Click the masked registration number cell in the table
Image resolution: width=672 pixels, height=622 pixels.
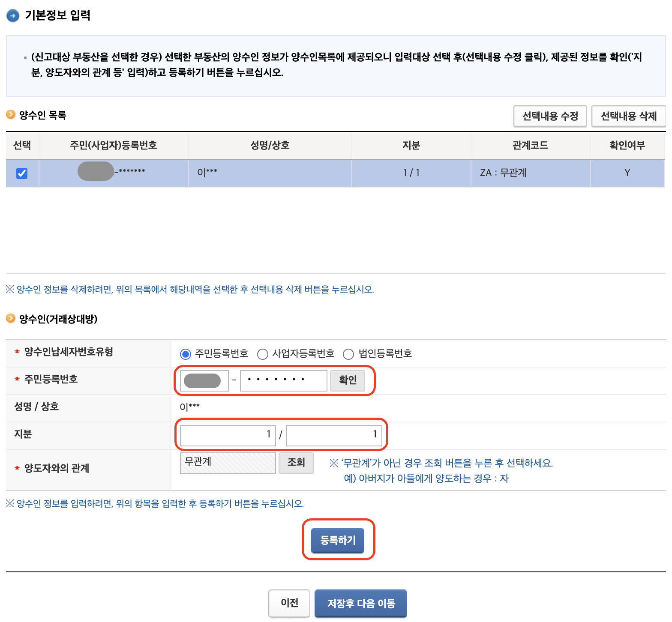[114, 173]
